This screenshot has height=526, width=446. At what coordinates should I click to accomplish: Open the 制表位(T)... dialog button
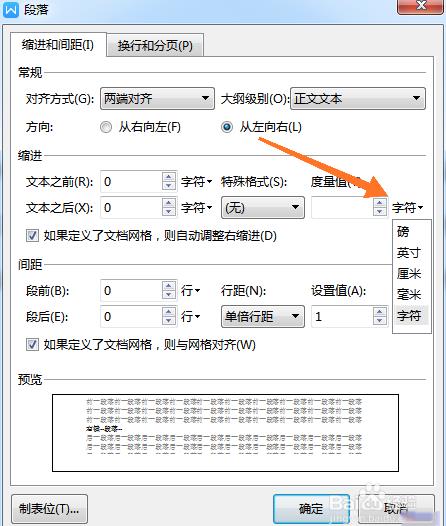click(49, 509)
